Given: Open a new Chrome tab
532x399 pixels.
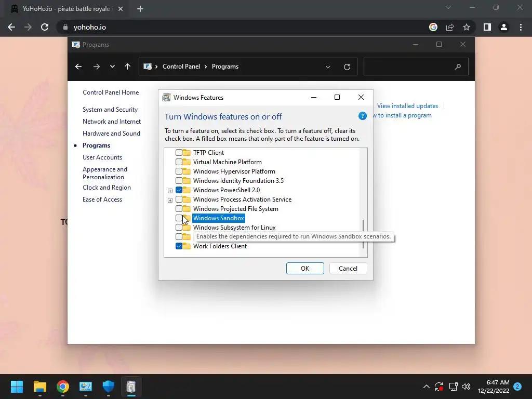Looking at the screenshot, I should tap(140, 9).
